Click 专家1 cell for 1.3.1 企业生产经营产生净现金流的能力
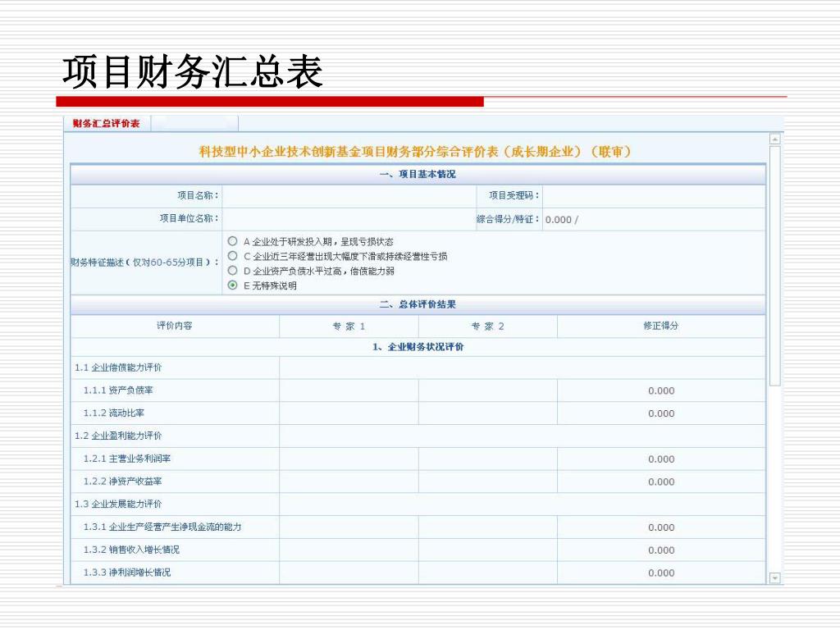840x630 pixels. click(349, 527)
